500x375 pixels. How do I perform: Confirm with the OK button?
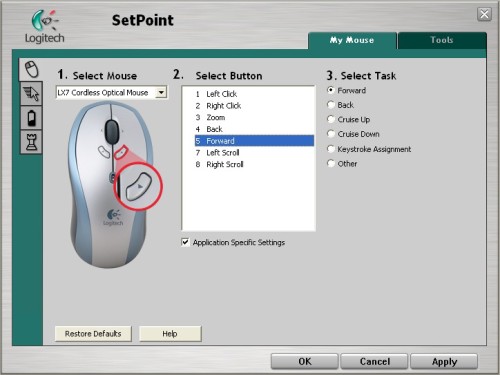[305, 362]
